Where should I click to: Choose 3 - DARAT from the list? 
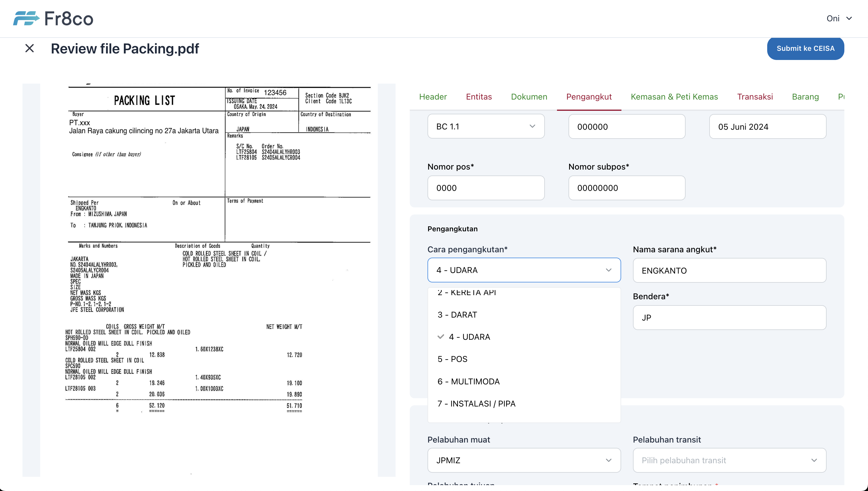pos(457,315)
